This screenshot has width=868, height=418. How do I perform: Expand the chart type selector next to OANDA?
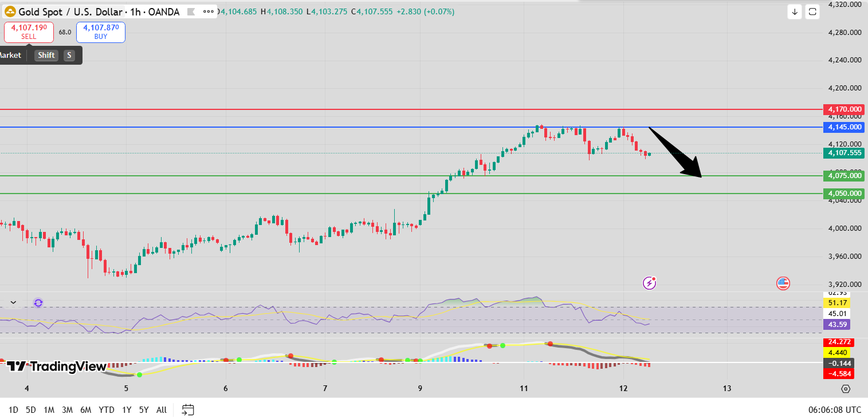[x=190, y=11]
